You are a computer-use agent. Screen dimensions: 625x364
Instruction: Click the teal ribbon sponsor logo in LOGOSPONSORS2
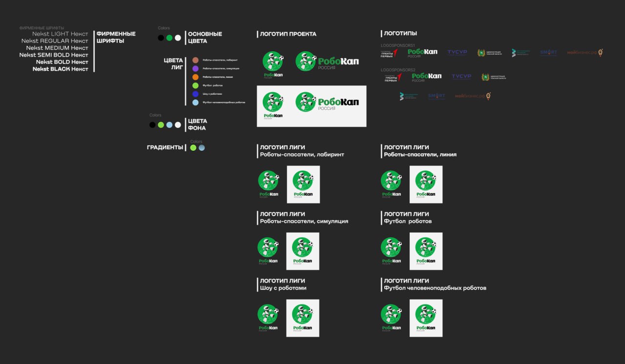(409, 97)
